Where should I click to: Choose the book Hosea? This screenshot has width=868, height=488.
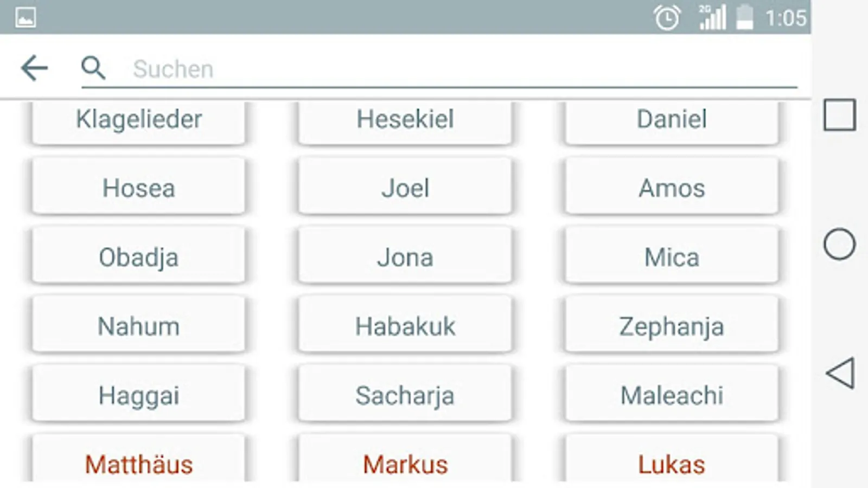pyautogui.click(x=138, y=188)
